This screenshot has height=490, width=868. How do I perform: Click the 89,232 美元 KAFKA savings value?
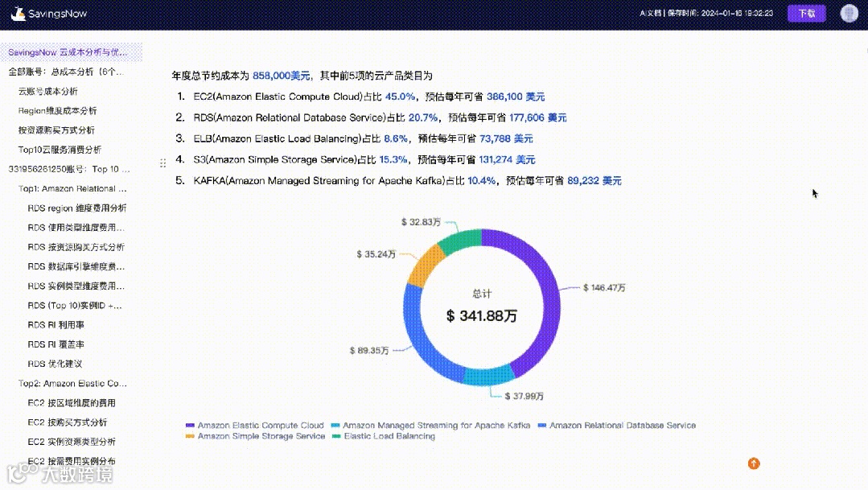[594, 180]
